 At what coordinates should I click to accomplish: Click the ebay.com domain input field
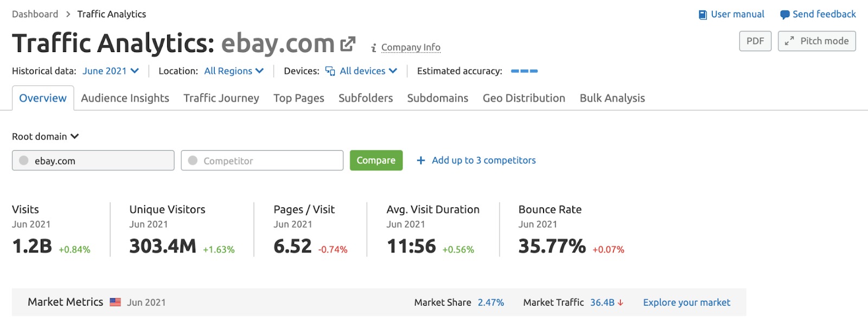pyautogui.click(x=93, y=160)
